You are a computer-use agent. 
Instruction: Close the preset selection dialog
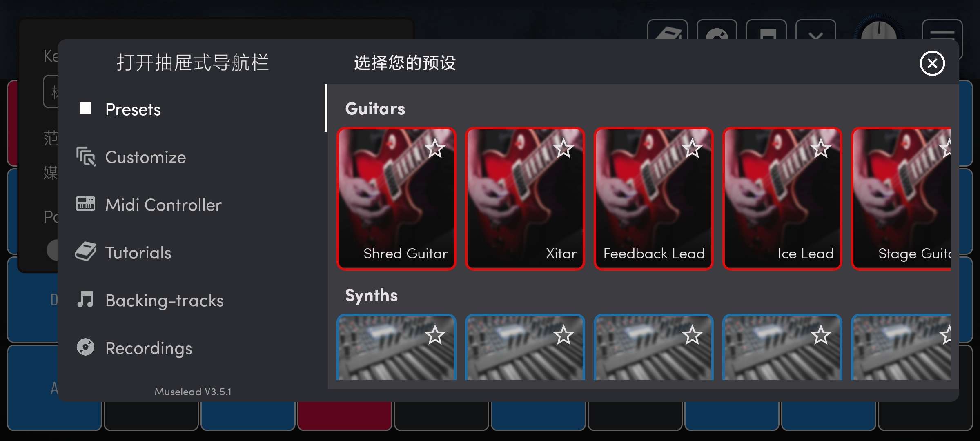[x=932, y=62]
